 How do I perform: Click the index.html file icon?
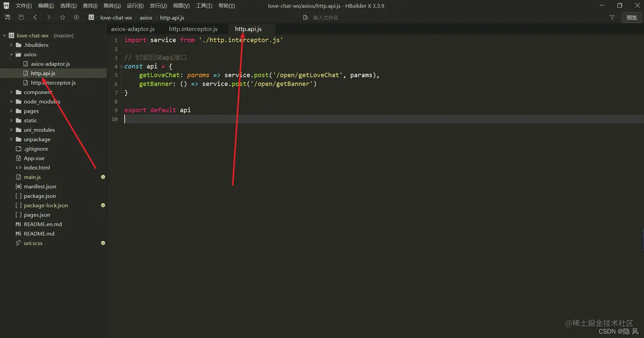(18, 168)
